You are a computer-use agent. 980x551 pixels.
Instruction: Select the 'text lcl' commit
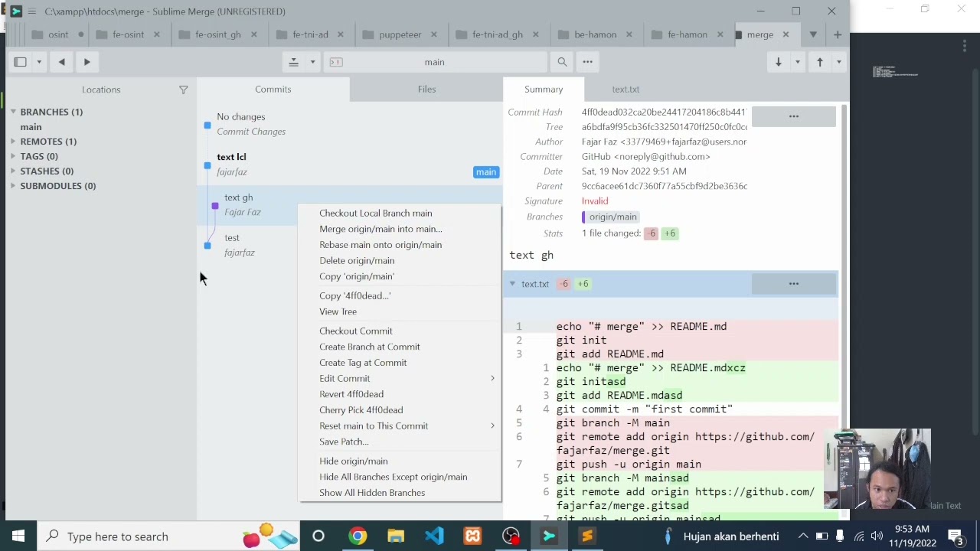(350, 165)
